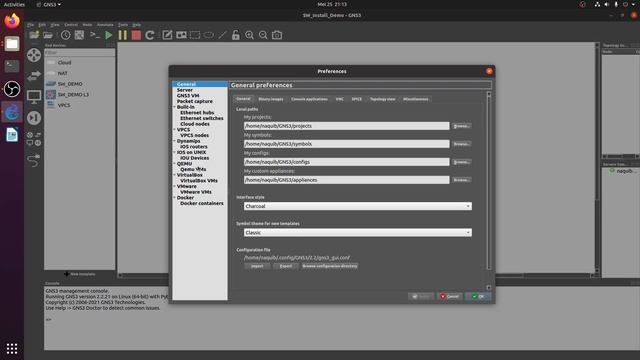Switch to the SPICE tab
640x360 pixels.
pos(357,99)
